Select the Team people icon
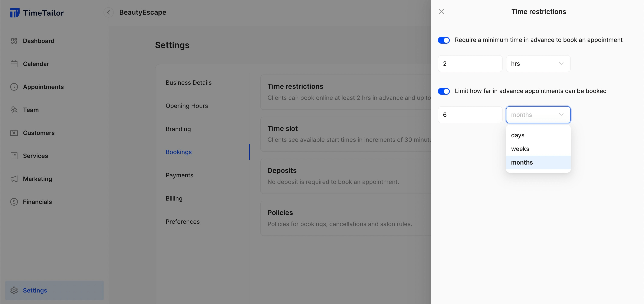Screen dimensions: 644x304 click(x=14, y=110)
